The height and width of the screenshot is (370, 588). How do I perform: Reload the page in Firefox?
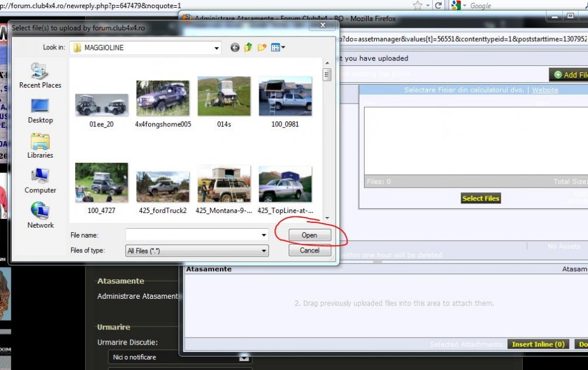pyautogui.click(x=438, y=5)
